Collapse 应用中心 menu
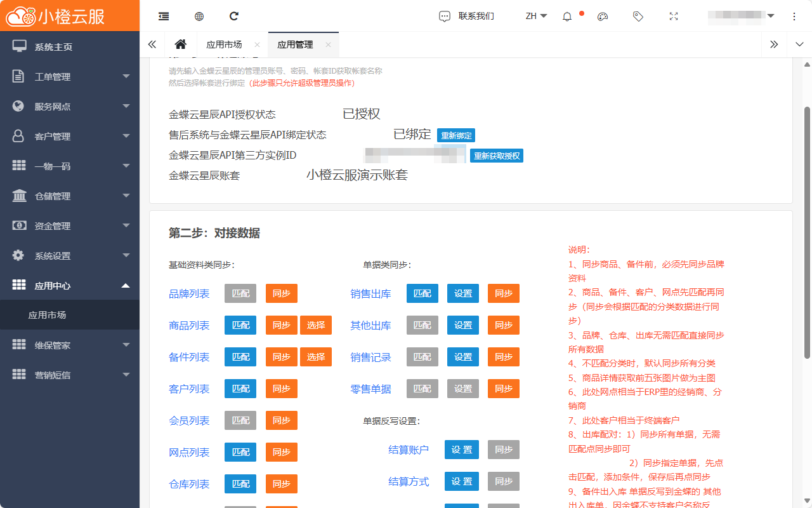812x508 pixels. pyautogui.click(x=70, y=285)
